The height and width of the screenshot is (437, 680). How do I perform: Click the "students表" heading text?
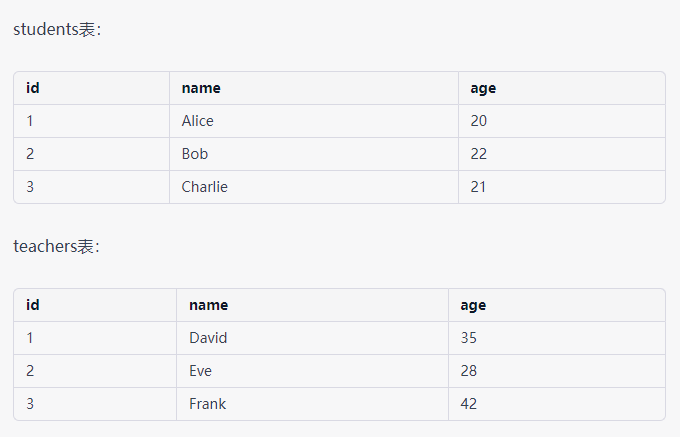(x=56, y=30)
